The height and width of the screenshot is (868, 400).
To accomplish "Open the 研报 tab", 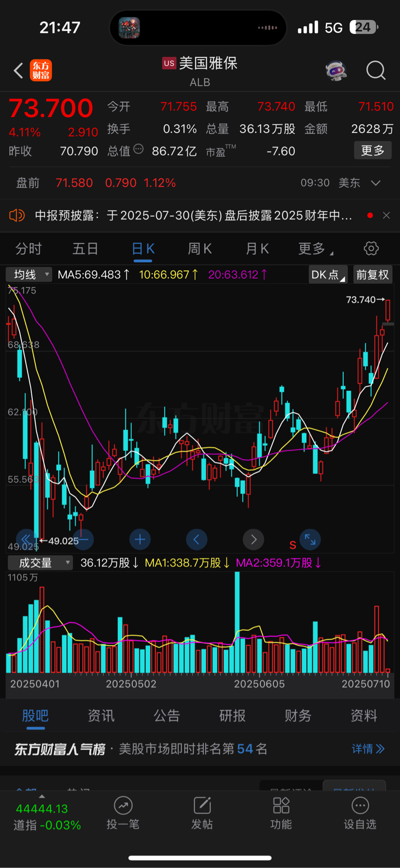I will point(232,716).
